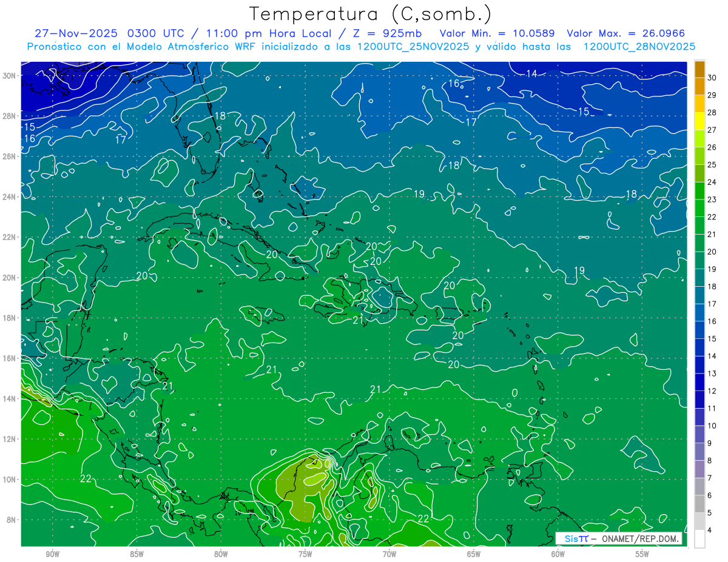The height and width of the screenshot is (562, 728).
Task: Click the green colorbar segment between 22 and 23
Action: pos(699,209)
